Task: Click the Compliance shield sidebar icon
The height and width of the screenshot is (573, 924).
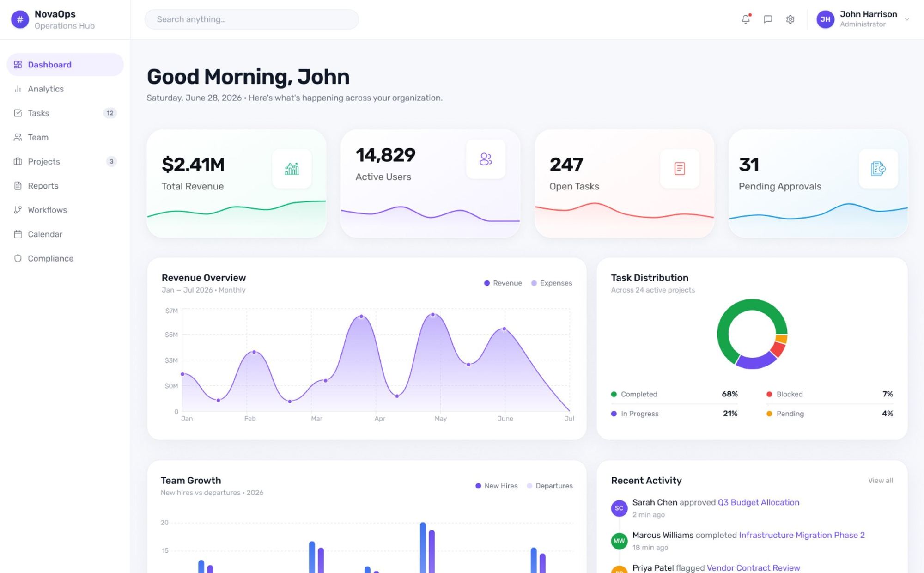Action: (18, 258)
